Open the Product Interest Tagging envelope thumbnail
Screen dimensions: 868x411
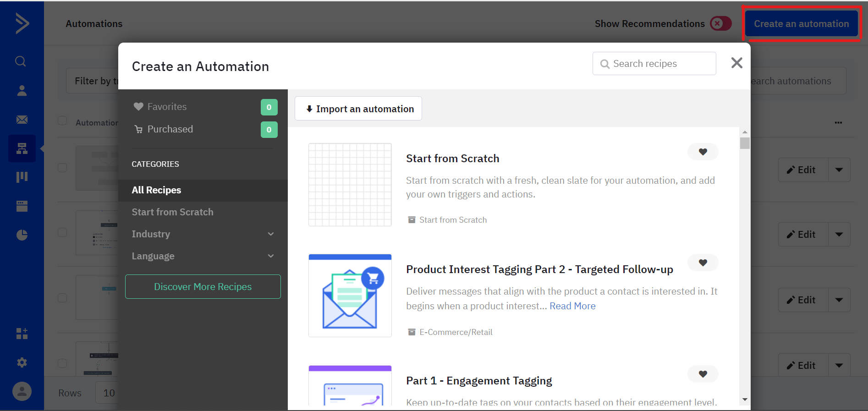click(x=350, y=296)
